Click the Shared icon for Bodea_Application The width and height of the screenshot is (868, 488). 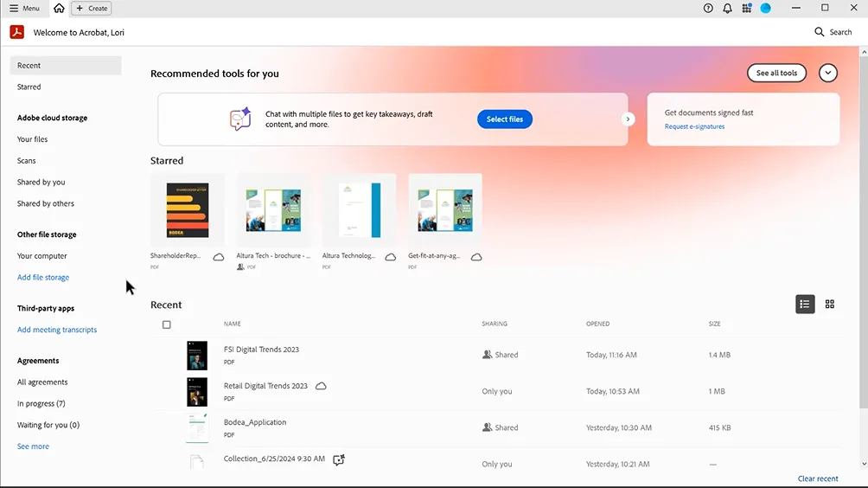point(487,427)
